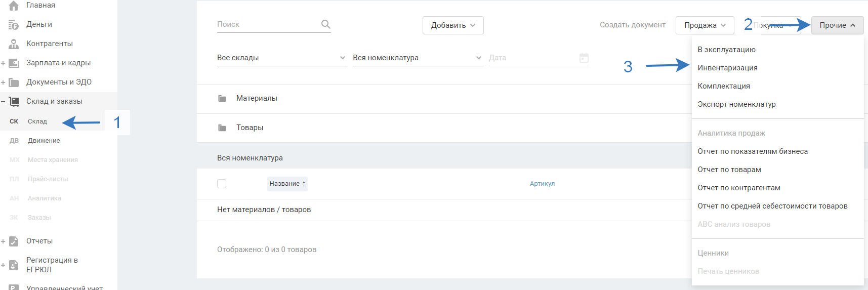Toggle the Прочие dropdown
The width and height of the screenshot is (868, 290).
pos(838,25)
